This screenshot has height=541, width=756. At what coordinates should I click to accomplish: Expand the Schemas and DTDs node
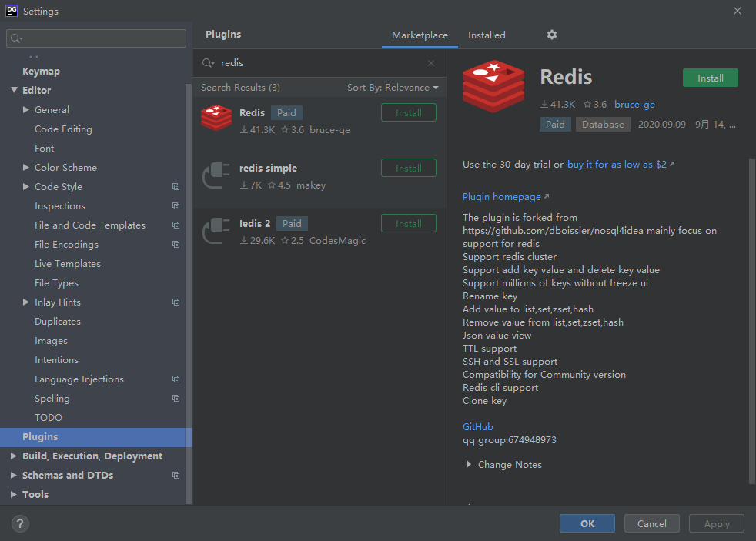pyautogui.click(x=14, y=475)
